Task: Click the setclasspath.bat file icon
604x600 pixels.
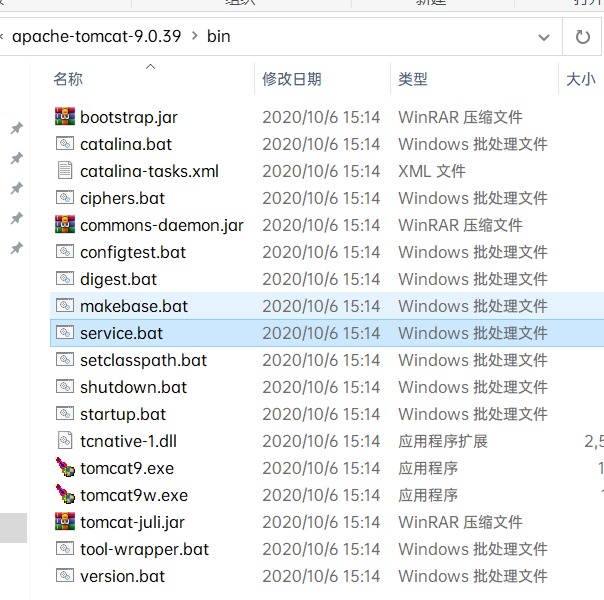Action: tap(65, 359)
